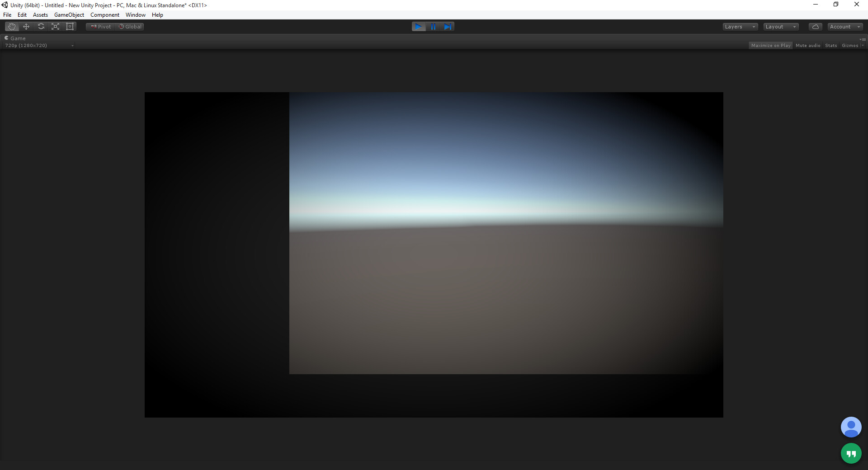
Task: Open the Cloud services icon
Action: [816, 27]
